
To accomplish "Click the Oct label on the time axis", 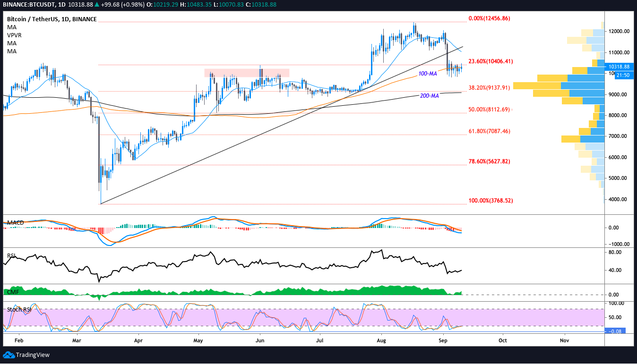I will 503,340.
